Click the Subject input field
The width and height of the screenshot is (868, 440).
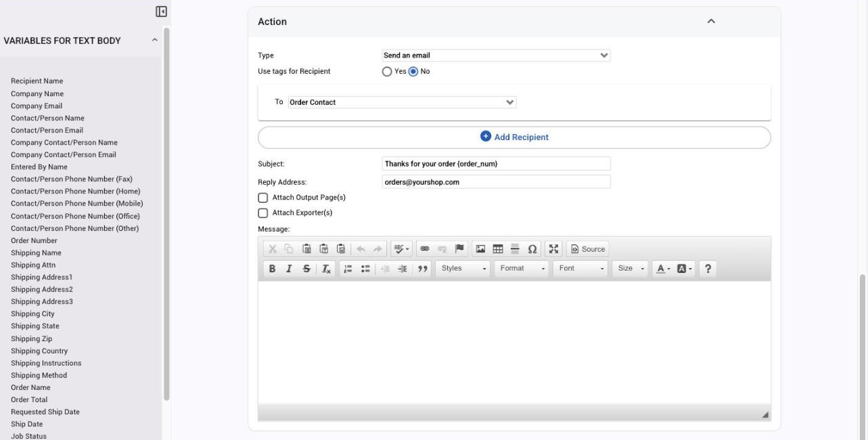[496, 164]
